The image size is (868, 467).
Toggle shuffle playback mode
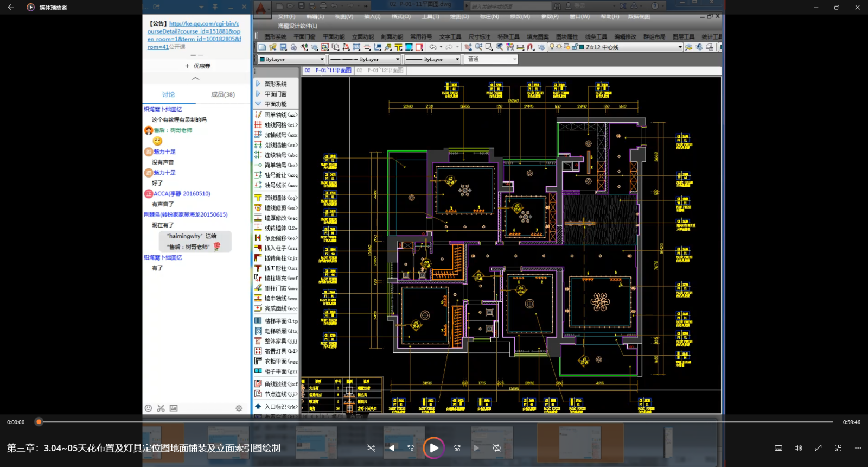coord(371,448)
